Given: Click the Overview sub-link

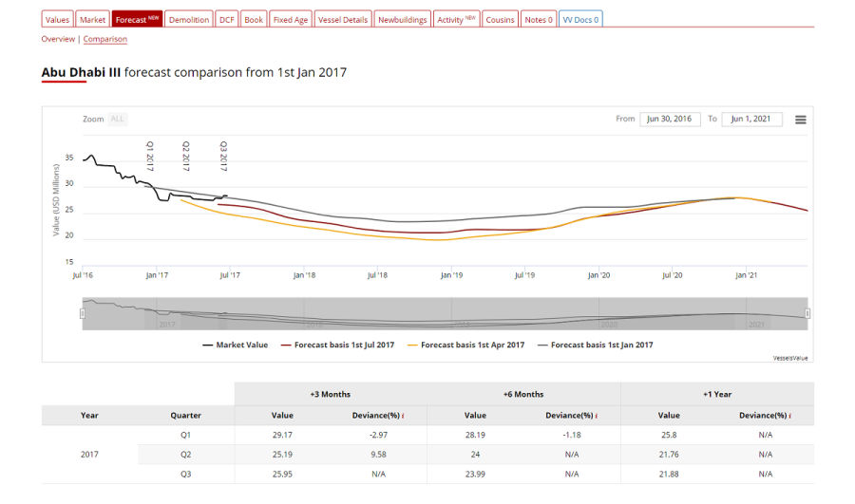Looking at the screenshot, I should pos(58,39).
